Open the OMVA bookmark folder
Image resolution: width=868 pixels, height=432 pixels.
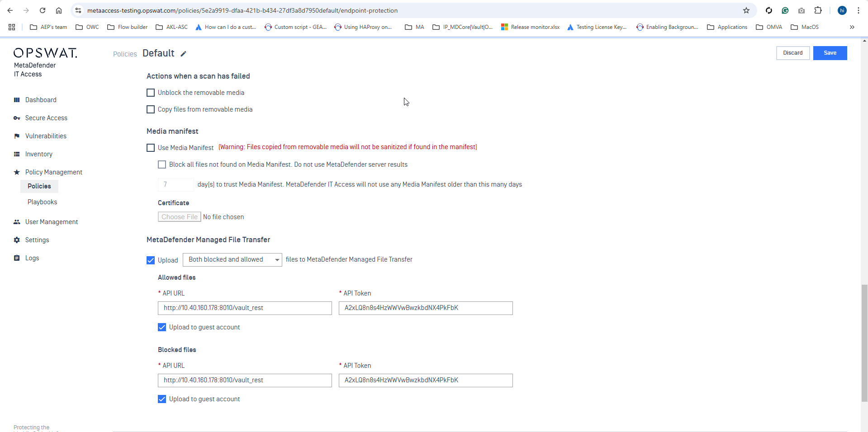coord(769,27)
